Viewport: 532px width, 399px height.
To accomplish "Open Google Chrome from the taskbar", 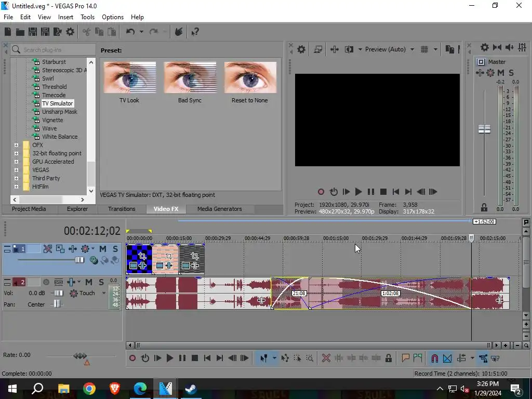I will tap(89, 389).
